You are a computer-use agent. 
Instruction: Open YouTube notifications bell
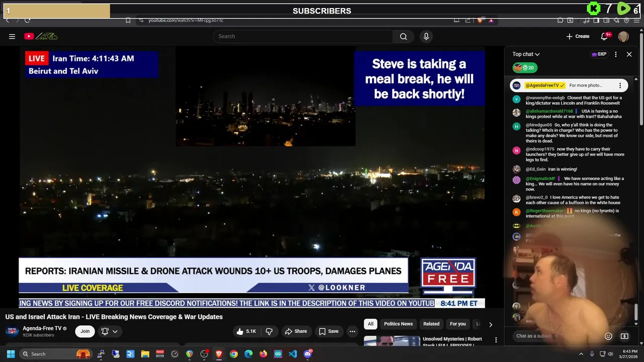[604, 36]
